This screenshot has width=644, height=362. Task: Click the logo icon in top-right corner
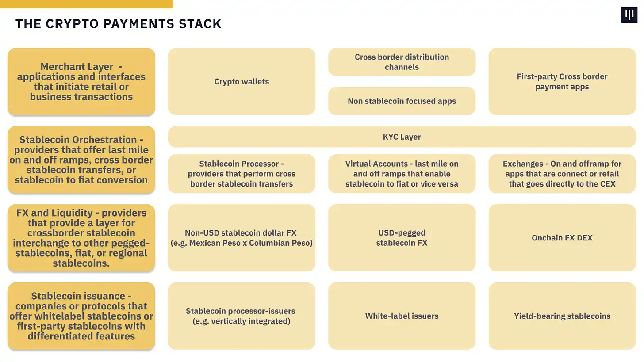click(x=629, y=15)
